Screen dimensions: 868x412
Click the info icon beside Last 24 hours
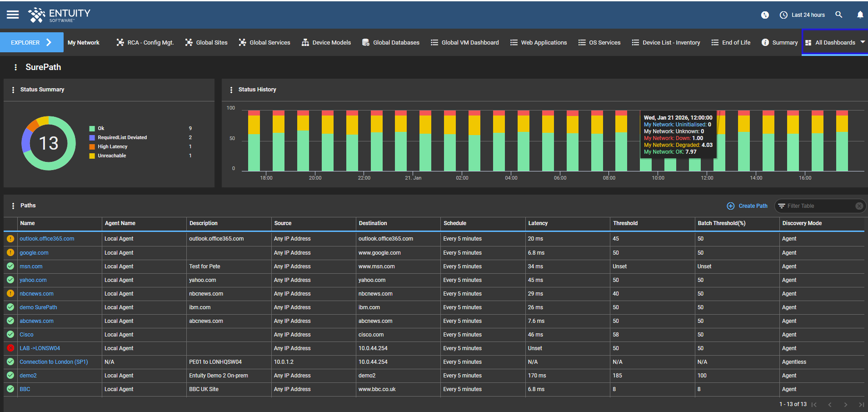(765, 15)
